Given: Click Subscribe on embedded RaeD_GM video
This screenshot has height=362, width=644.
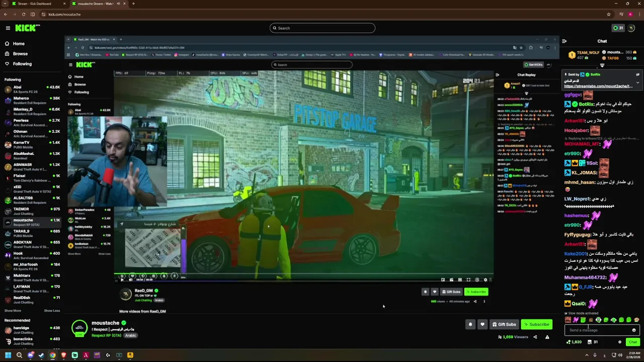Looking at the screenshot, I should tap(476, 292).
